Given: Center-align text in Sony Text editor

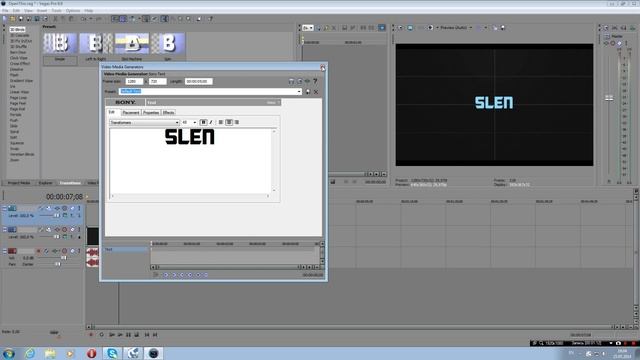Looking at the screenshot, I should pos(229,122).
